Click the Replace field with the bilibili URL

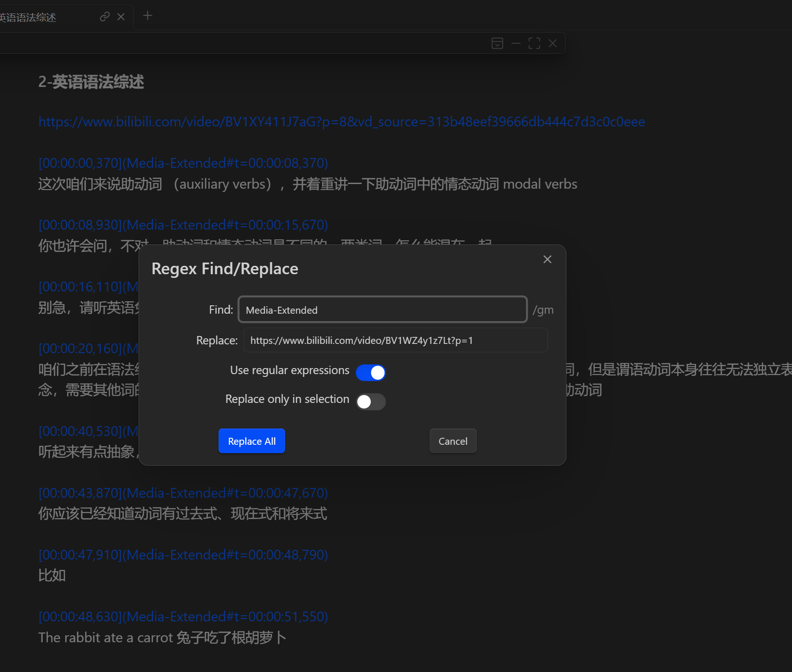pos(395,341)
